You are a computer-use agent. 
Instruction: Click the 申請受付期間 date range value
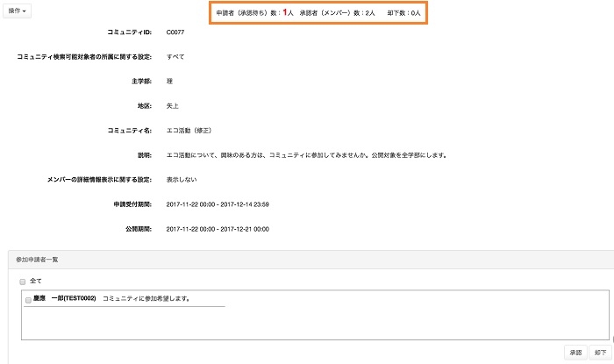tap(217, 204)
